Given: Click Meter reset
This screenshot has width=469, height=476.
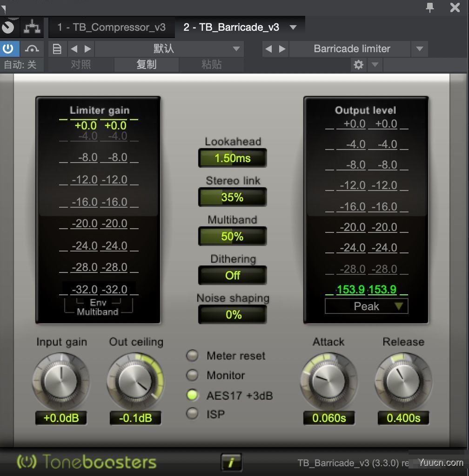Looking at the screenshot, I should tap(192, 356).
